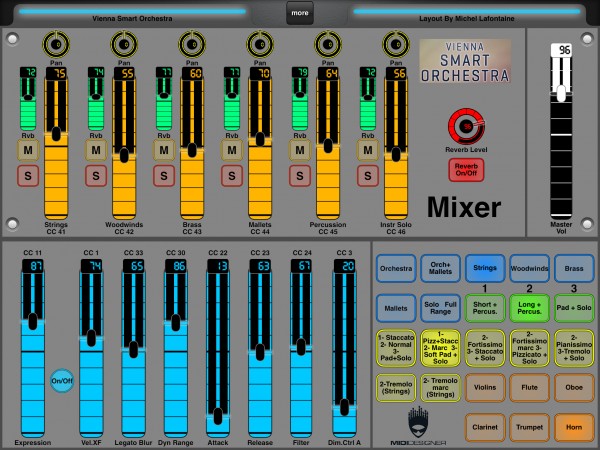Choose the Pad + Solo button
600x450 pixels.
click(574, 308)
